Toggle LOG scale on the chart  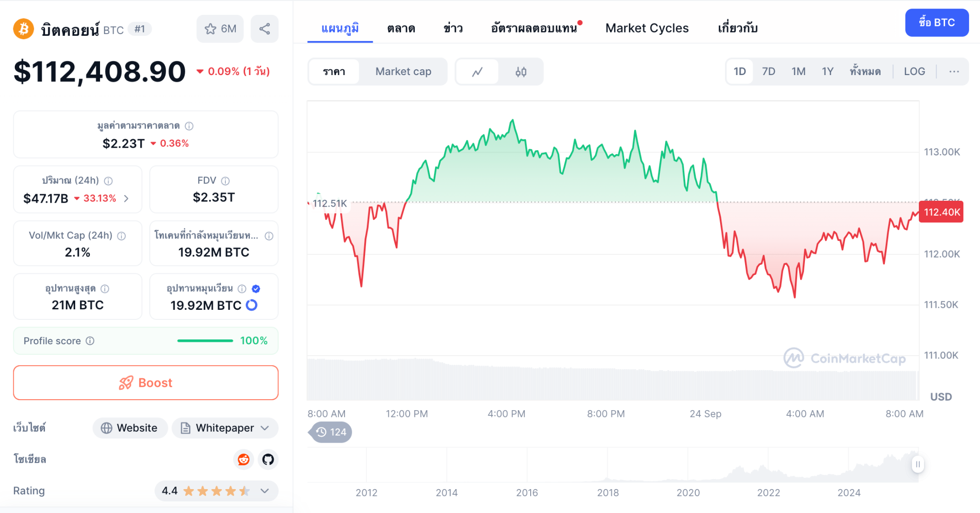(x=914, y=72)
